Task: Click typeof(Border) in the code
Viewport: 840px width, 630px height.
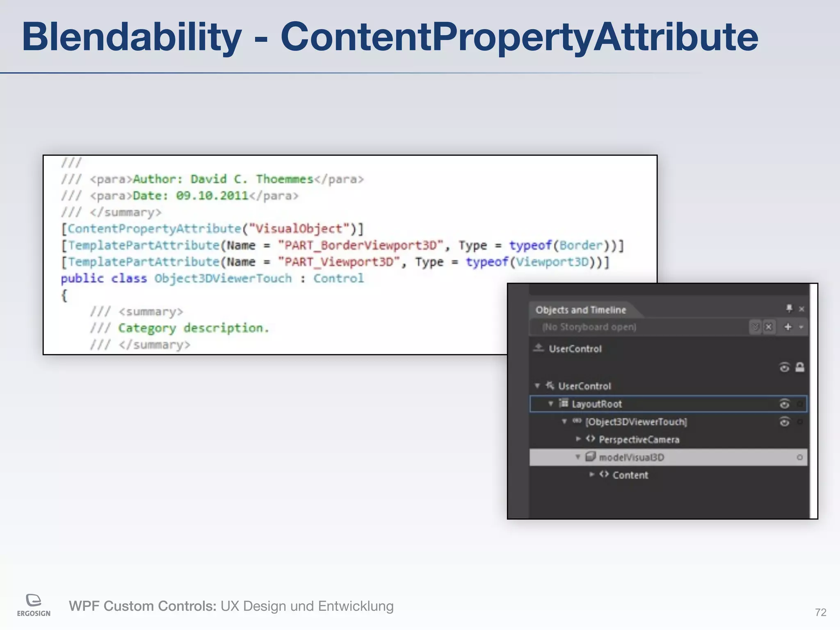Action: coord(559,245)
